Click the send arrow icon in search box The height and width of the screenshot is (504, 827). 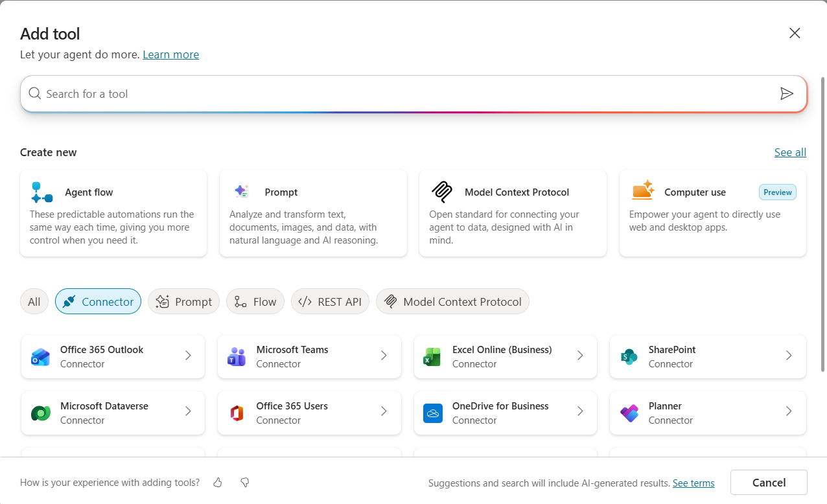tap(787, 94)
